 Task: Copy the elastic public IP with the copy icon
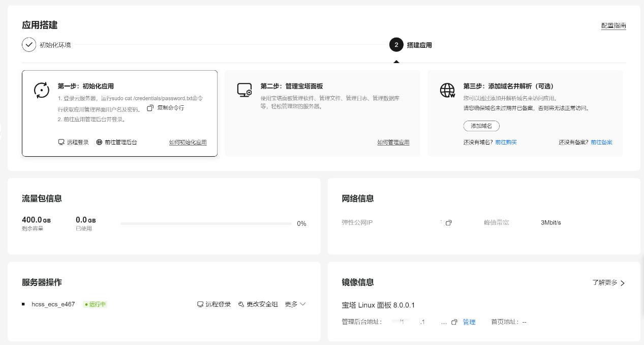448,222
